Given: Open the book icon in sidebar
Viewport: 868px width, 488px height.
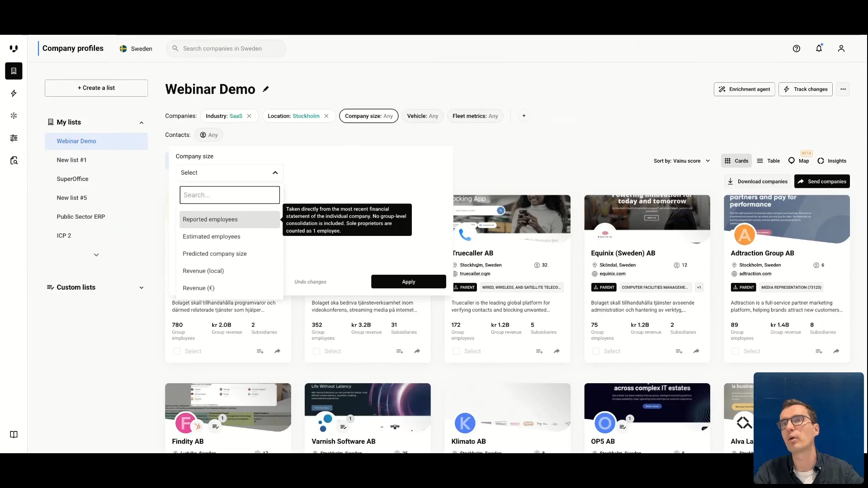Looking at the screenshot, I should click(14, 435).
